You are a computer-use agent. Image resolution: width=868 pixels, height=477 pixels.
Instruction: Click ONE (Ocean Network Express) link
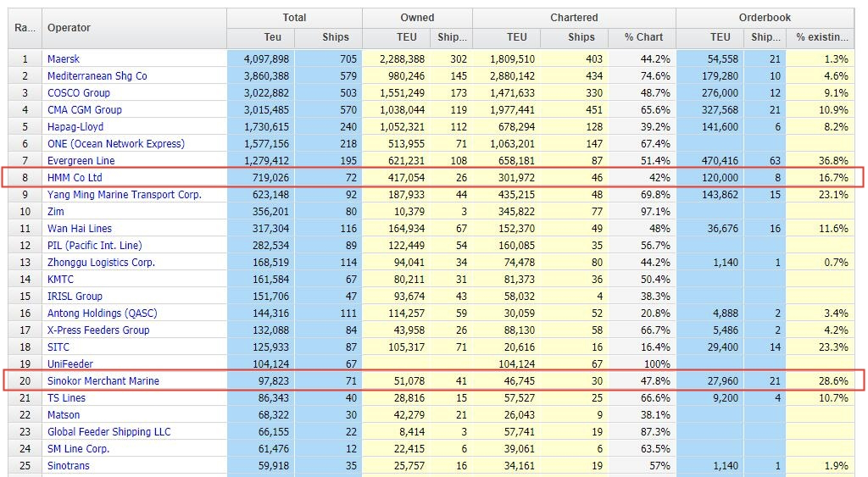[x=115, y=144]
